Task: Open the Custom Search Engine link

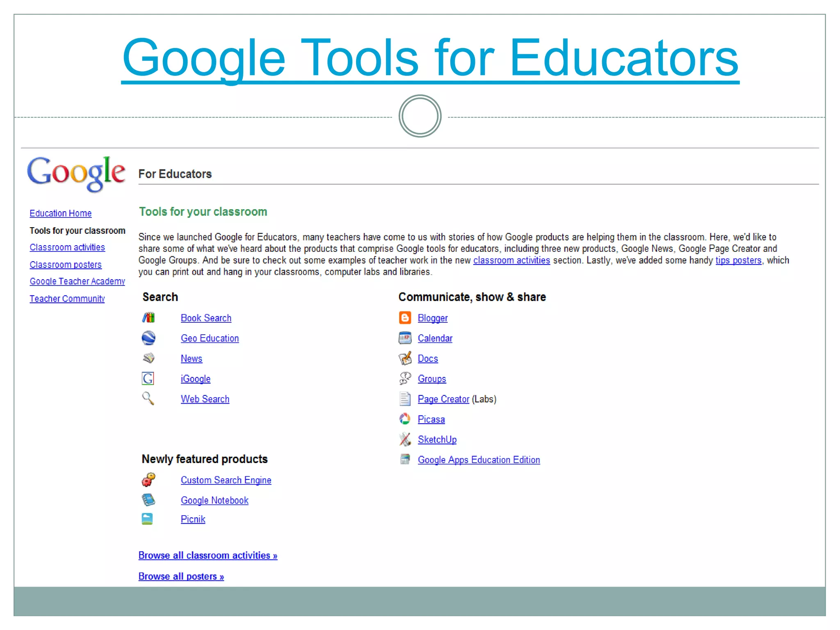Action: tap(226, 480)
